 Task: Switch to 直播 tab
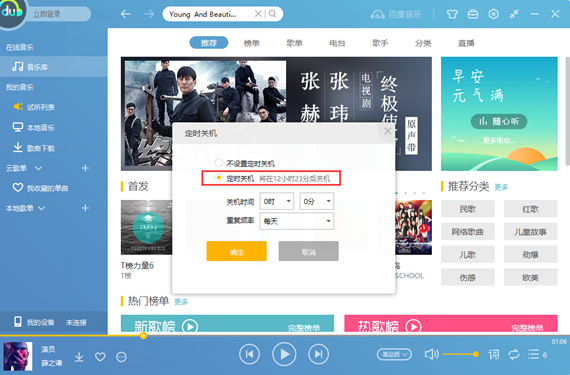click(x=466, y=43)
